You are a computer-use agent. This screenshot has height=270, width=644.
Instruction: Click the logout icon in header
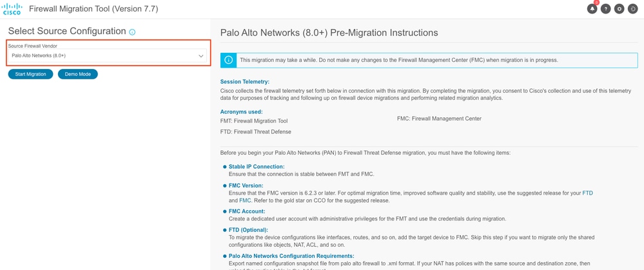click(632, 9)
